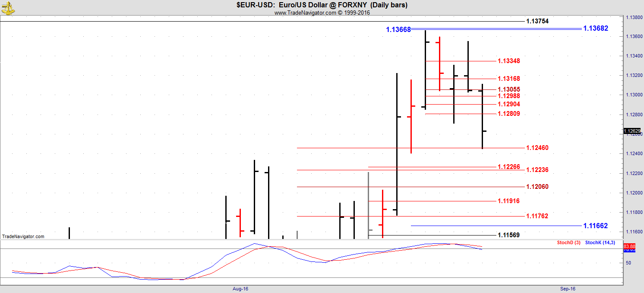
Task: Click the red 1.13348 level label
Action: point(508,61)
